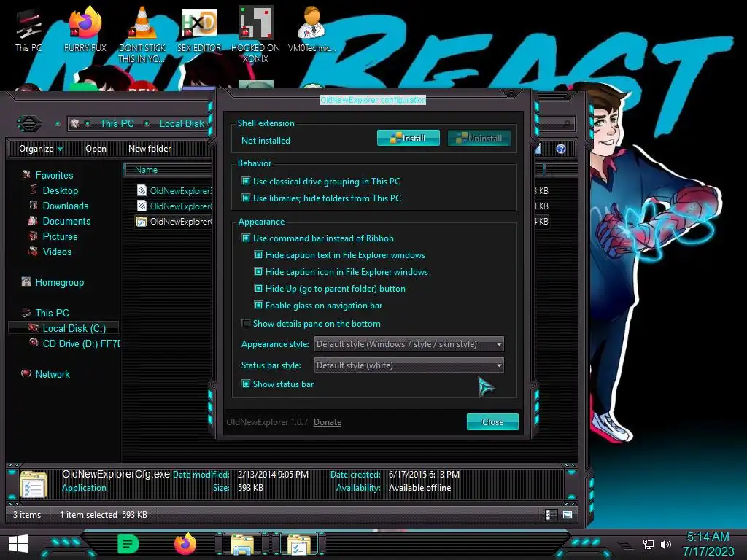Select Local Disk (C:) in navigation tree
This screenshot has height=560, width=747.
tap(64, 328)
